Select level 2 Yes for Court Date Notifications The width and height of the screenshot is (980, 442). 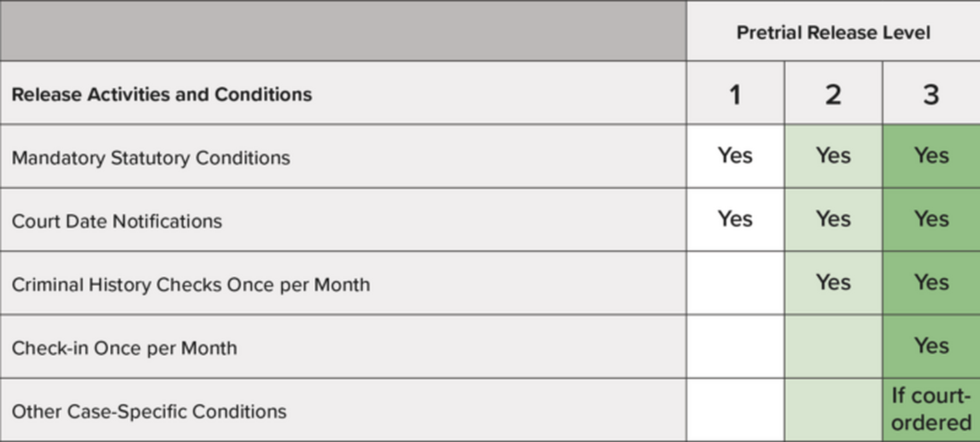click(x=833, y=219)
